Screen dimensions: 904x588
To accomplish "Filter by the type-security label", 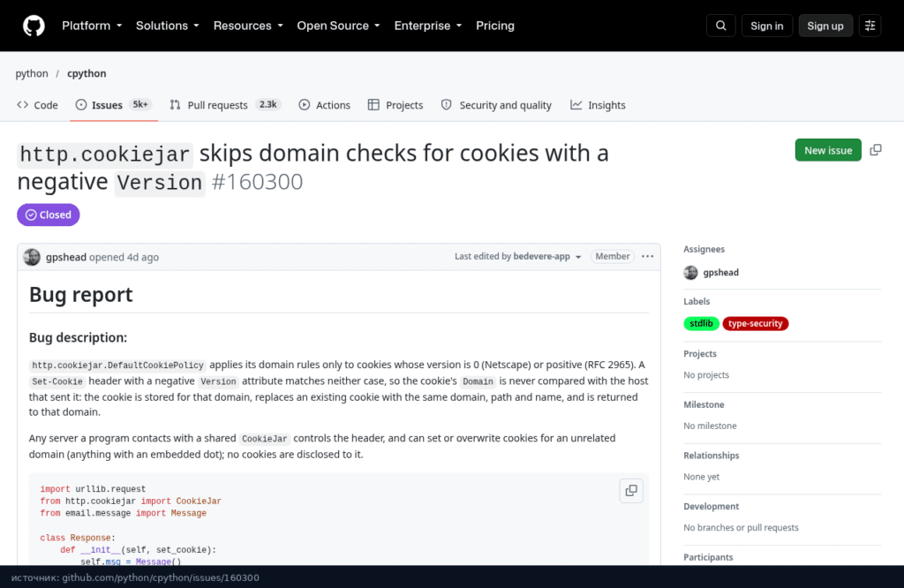I will (x=756, y=323).
